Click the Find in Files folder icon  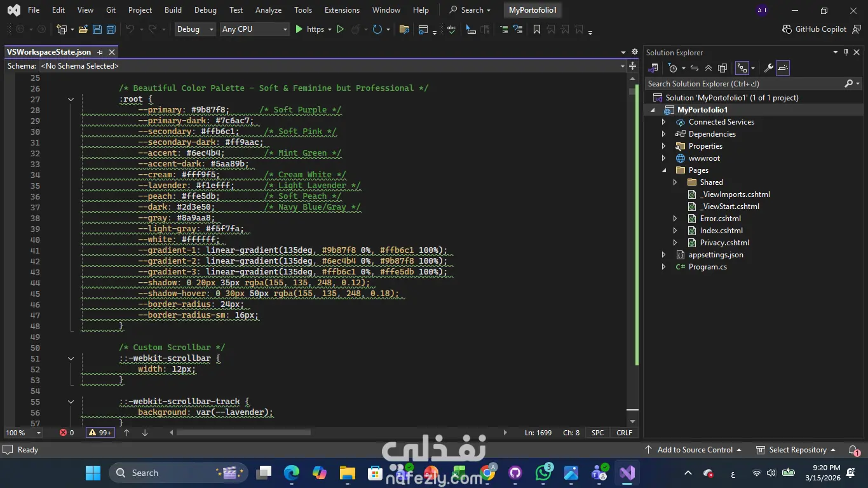tap(404, 29)
